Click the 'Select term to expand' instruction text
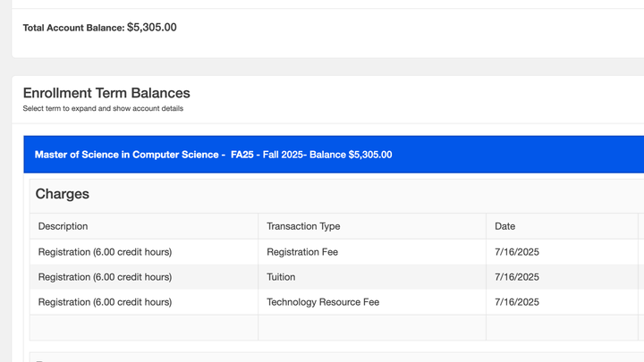Viewport: 644px width, 362px height. tap(103, 109)
